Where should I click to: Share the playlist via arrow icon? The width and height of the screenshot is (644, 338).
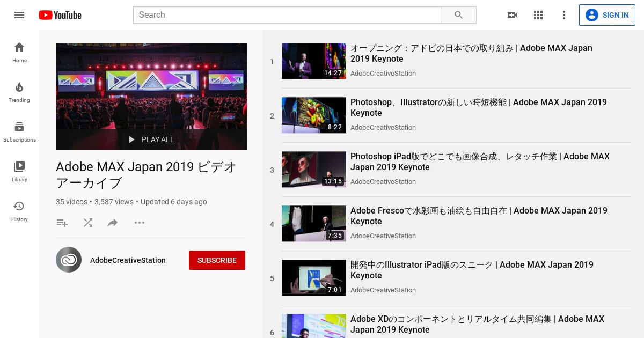click(113, 223)
